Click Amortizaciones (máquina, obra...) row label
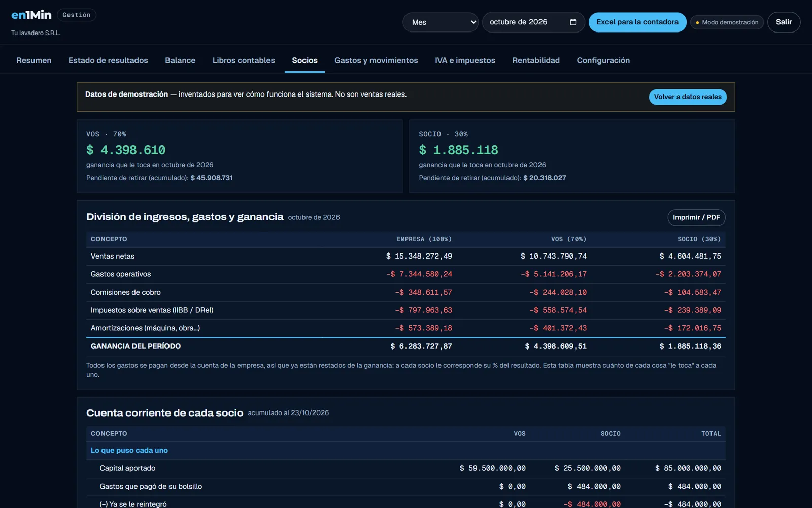Viewport: 812px width, 508px height. [146, 328]
